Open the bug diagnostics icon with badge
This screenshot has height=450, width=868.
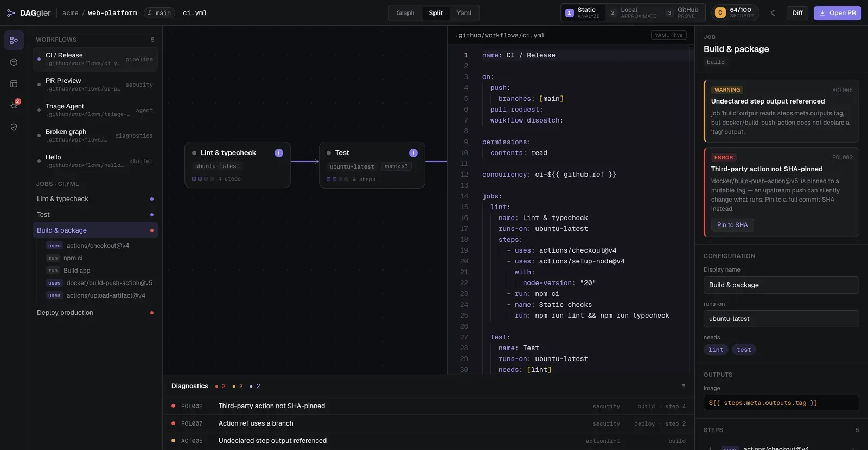coord(14,105)
